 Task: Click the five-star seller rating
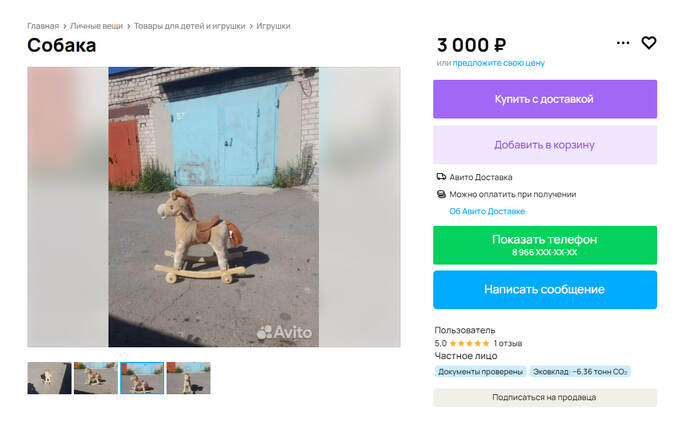click(x=470, y=343)
